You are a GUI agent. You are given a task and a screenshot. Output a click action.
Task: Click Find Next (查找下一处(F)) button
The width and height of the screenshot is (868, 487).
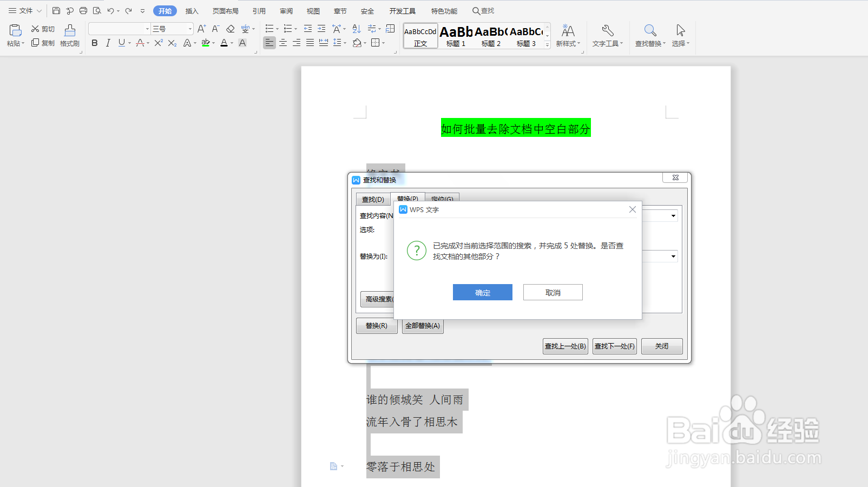point(615,346)
